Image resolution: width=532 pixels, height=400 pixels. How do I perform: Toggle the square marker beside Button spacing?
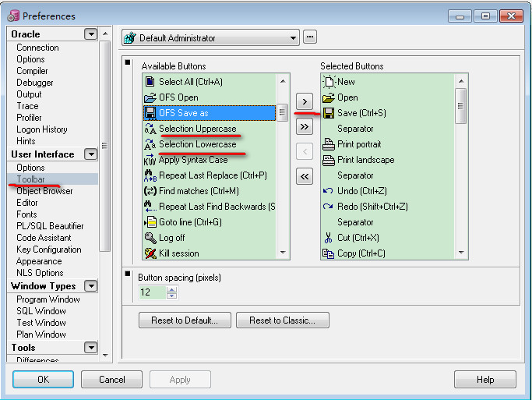tap(128, 274)
